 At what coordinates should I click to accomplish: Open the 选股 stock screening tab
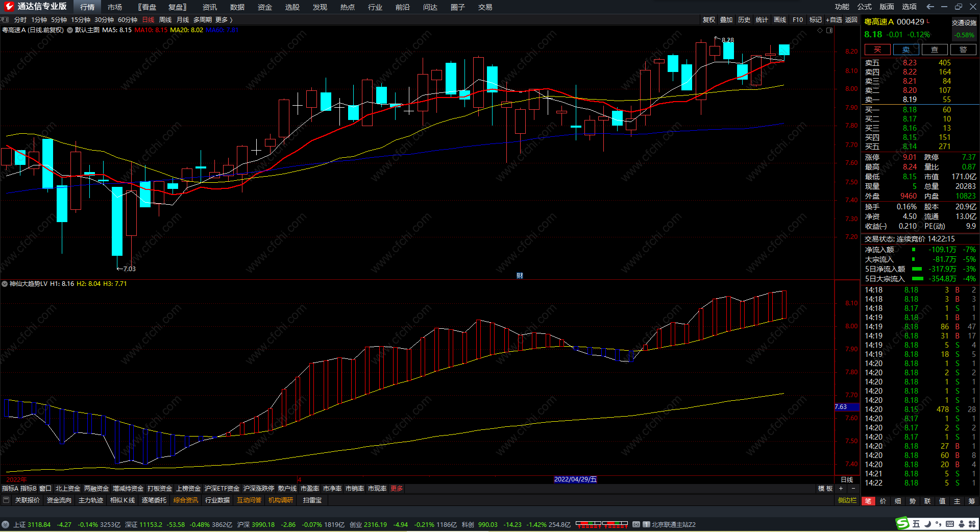tap(292, 7)
